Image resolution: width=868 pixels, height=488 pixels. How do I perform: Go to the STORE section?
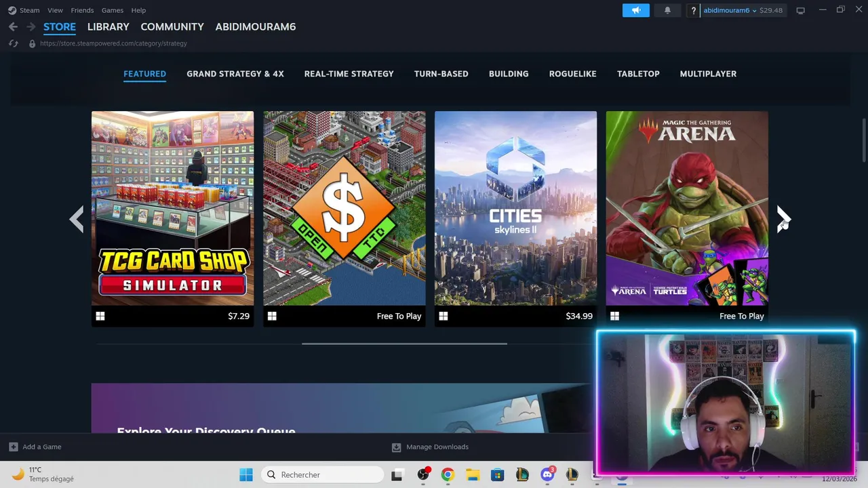60,26
